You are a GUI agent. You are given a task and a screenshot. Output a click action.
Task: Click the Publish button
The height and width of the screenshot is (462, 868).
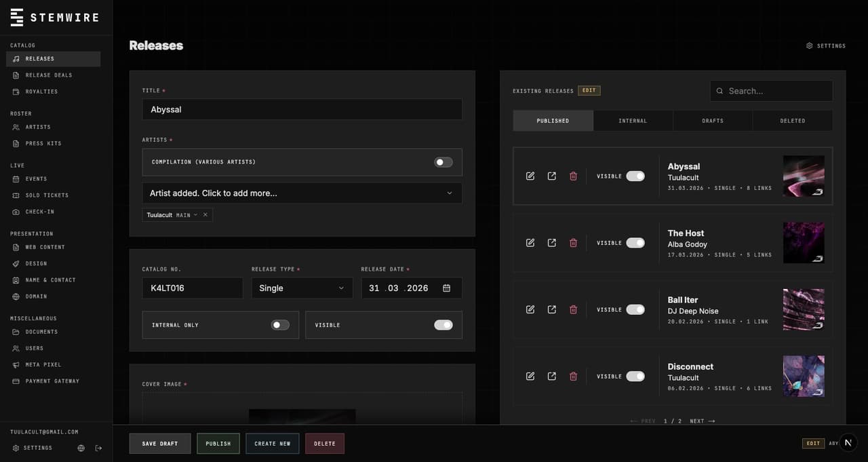pos(218,443)
